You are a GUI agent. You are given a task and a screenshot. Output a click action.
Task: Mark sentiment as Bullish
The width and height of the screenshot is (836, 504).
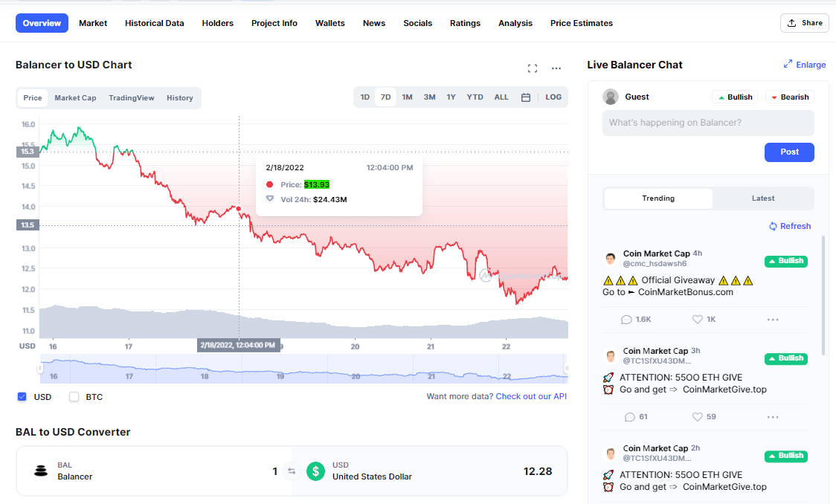pos(735,97)
